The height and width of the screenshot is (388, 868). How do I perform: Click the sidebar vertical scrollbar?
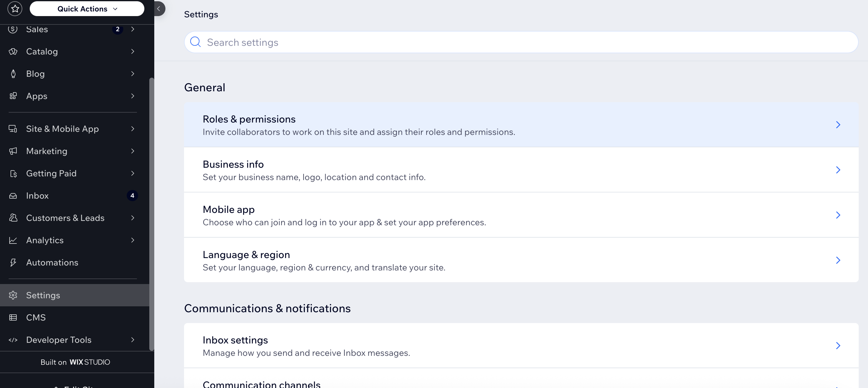tap(151, 214)
